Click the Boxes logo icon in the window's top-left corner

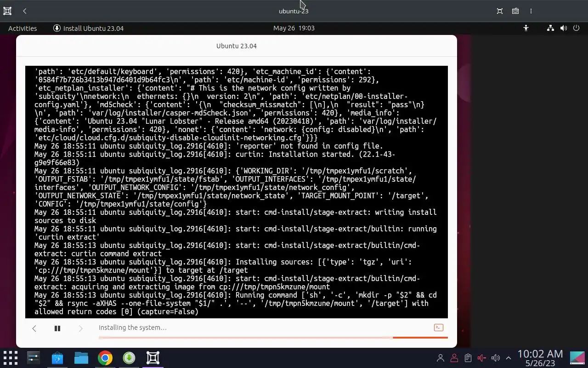point(7,11)
